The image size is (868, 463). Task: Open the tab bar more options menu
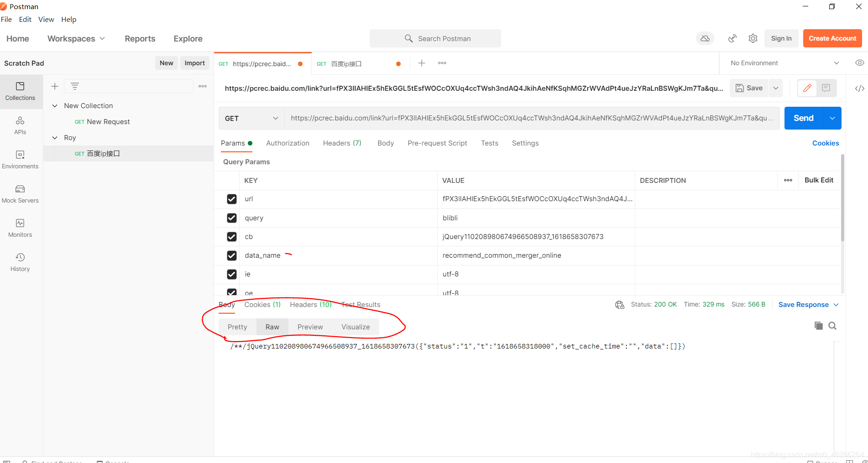point(442,63)
